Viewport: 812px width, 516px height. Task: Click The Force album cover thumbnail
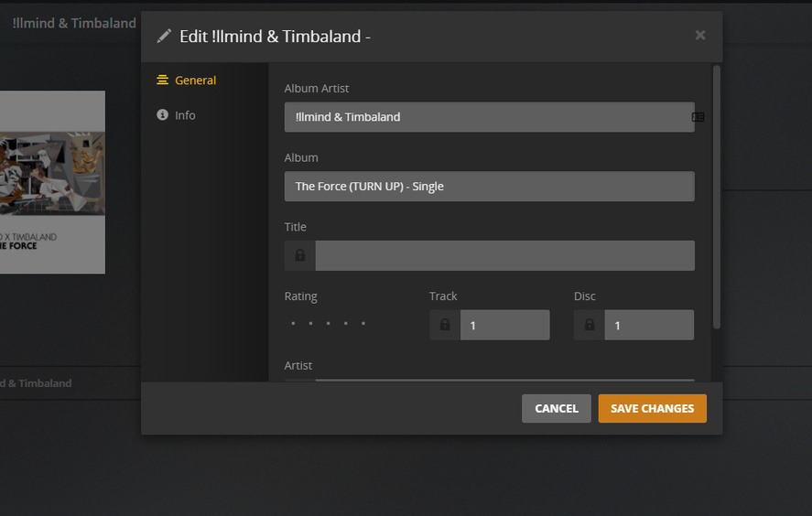coord(52,182)
